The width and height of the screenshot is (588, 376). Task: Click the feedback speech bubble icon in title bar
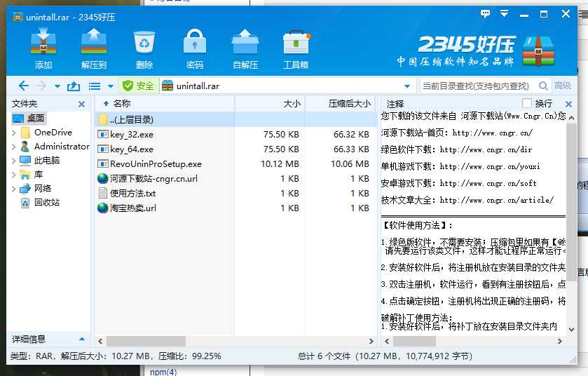pos(485,14)
